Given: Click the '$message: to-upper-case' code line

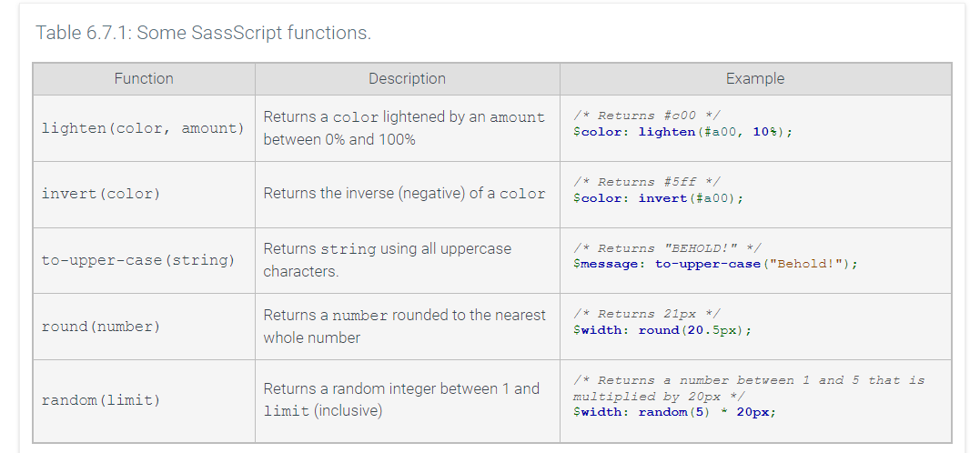Looking at the screenshot, I should click(x=715, y=264).
